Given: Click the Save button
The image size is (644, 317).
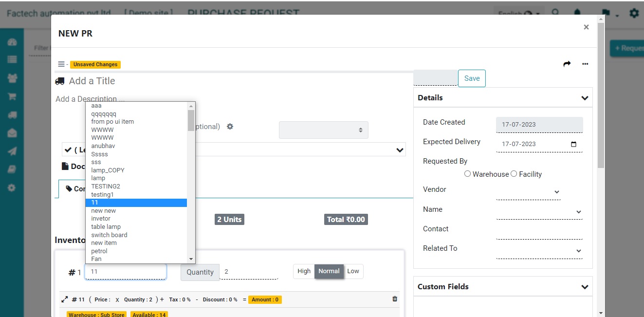Looking at the screenshot, I should [x=472, y=78].
